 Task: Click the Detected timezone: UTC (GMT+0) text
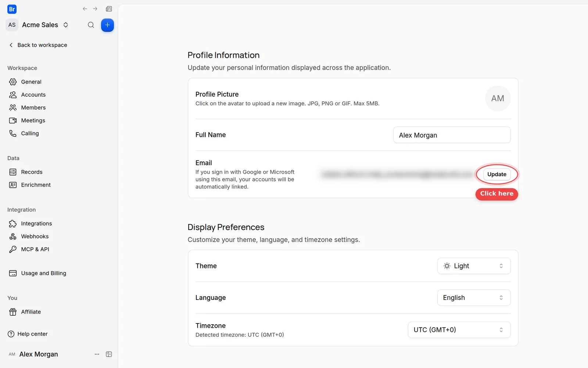pos(240,335)
